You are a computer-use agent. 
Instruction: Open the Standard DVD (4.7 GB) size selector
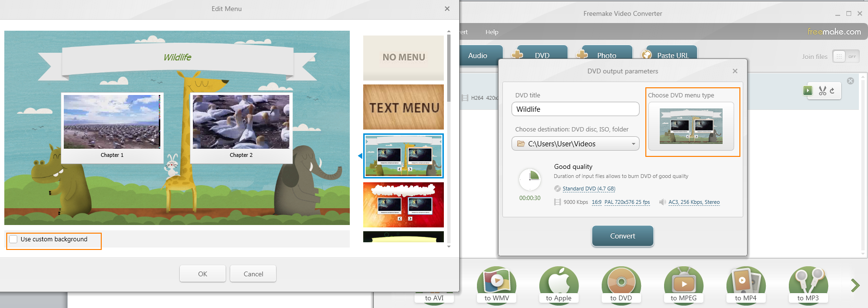pos(589,189)
